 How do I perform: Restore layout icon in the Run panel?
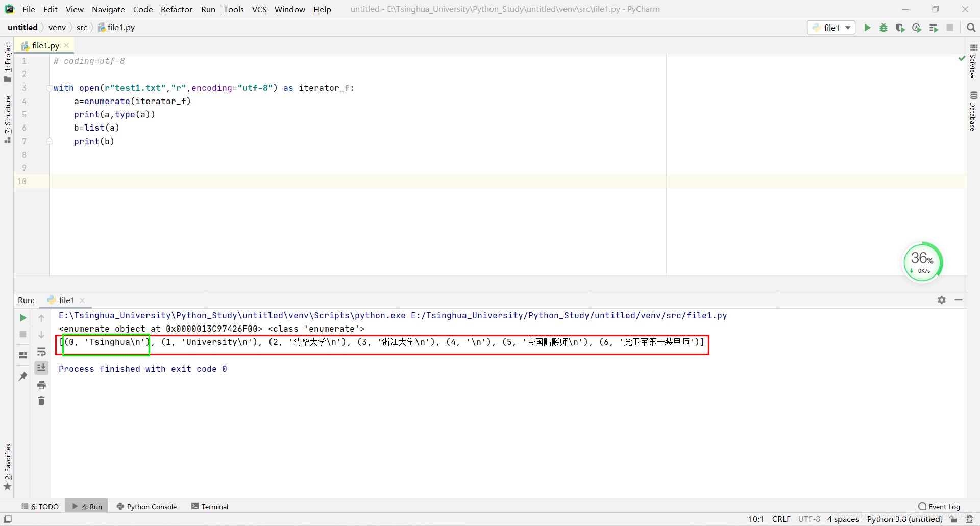pos(23,355)
